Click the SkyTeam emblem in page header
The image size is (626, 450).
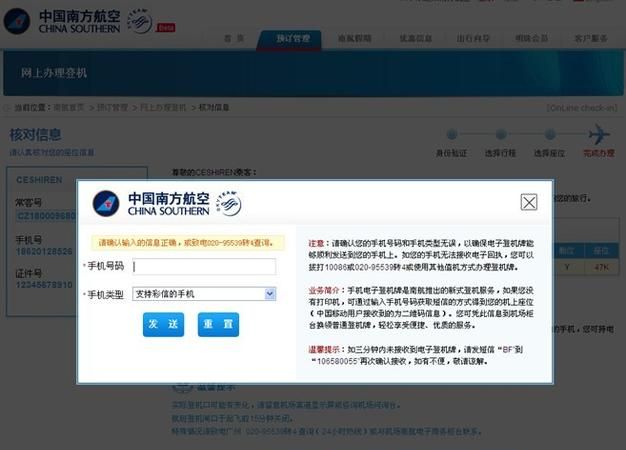click(139, 21)
